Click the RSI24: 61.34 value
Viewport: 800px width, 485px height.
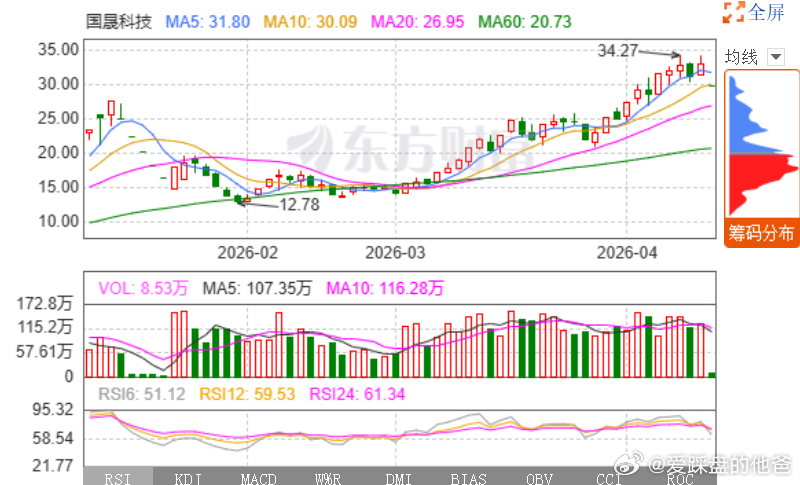point(357,394)
